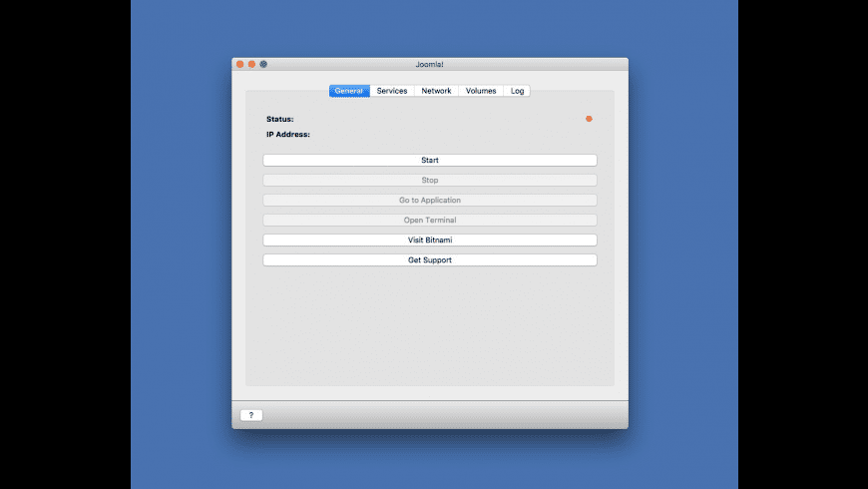Click the Visit Bitnami button
This screenshot has height=489, width=868.
[430, 240]
